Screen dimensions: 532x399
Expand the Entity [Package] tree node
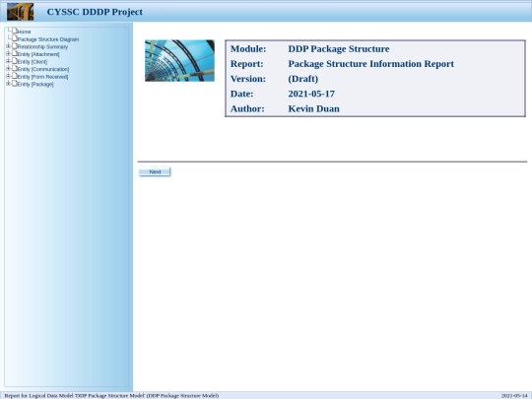[8, 83]
